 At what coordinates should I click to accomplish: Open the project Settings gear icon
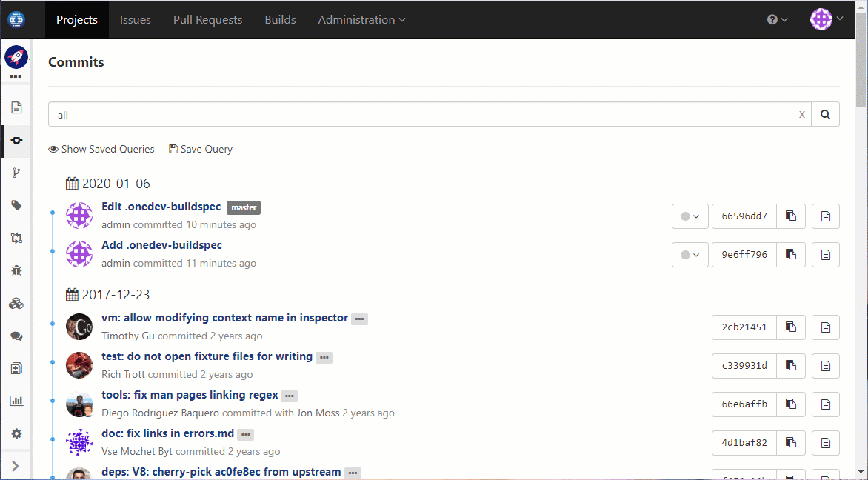click(16, 433)
